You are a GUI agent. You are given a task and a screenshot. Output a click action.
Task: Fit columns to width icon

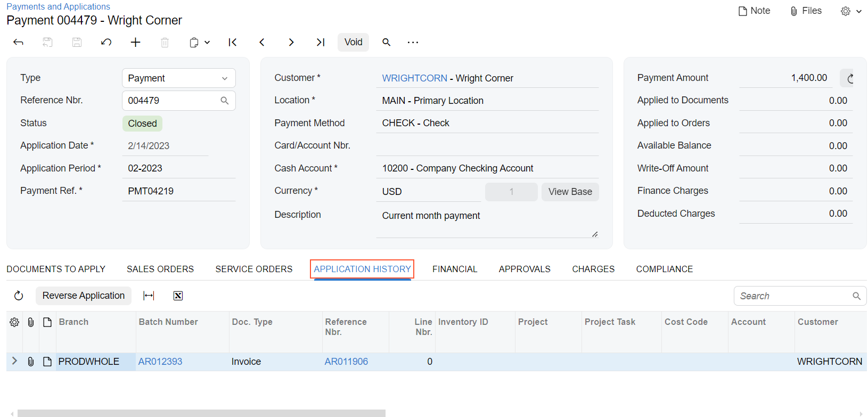point(149,296)
